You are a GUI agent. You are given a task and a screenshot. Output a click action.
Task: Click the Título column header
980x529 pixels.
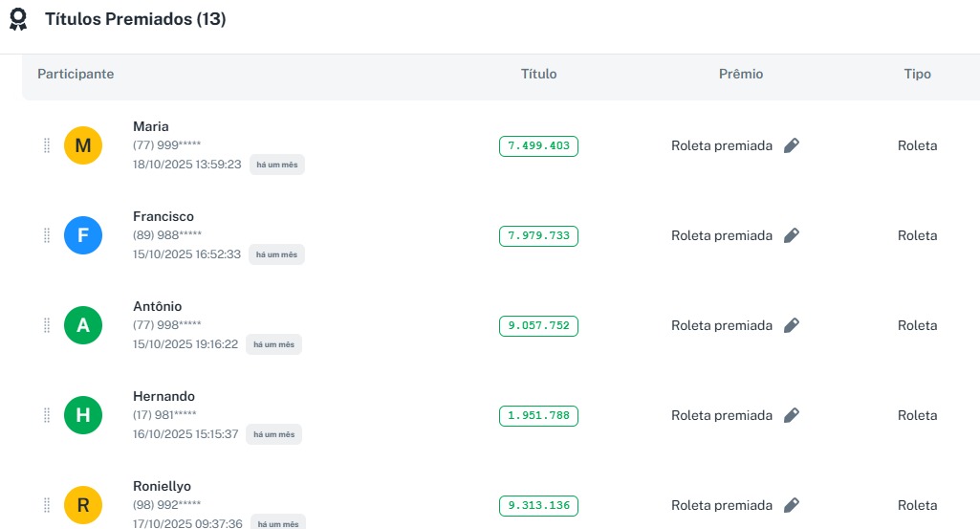click(538, 74)
